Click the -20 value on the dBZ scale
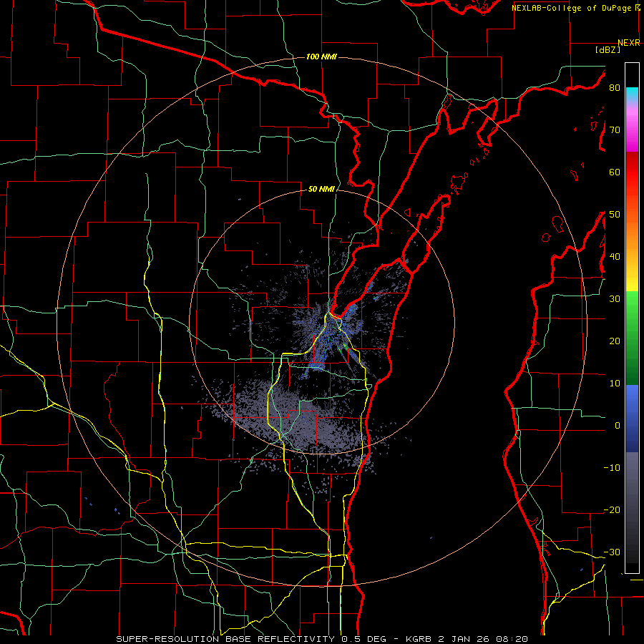The height and width of the screenshot is (644, 644). [x=612, y=510]
